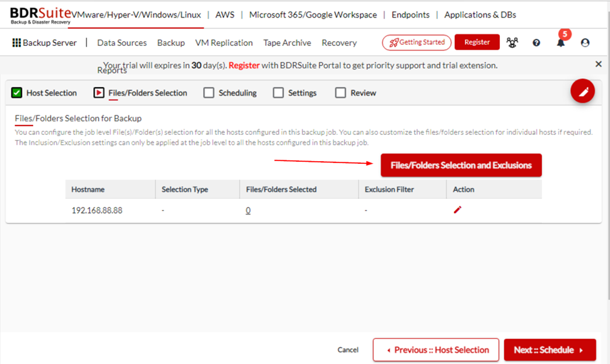Click the hostname 192.168.88.88 cell
This screenshot has width=610, height=364.
tap(97, 210)
